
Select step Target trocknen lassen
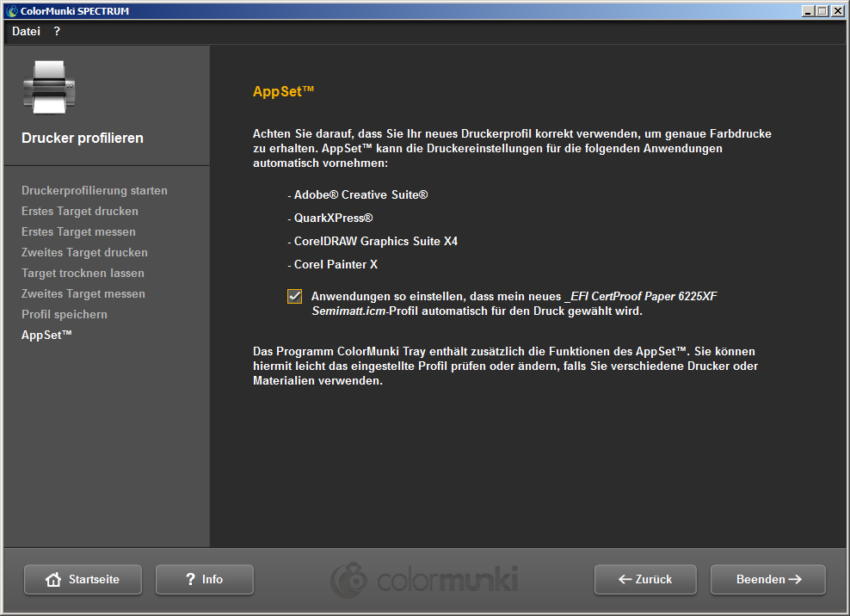tap(83, 273)
